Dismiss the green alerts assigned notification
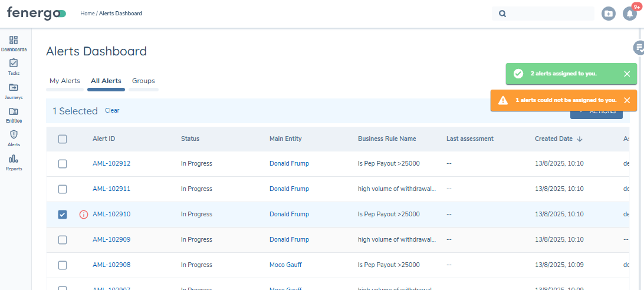The image size is (644, 290). point(627,74)
